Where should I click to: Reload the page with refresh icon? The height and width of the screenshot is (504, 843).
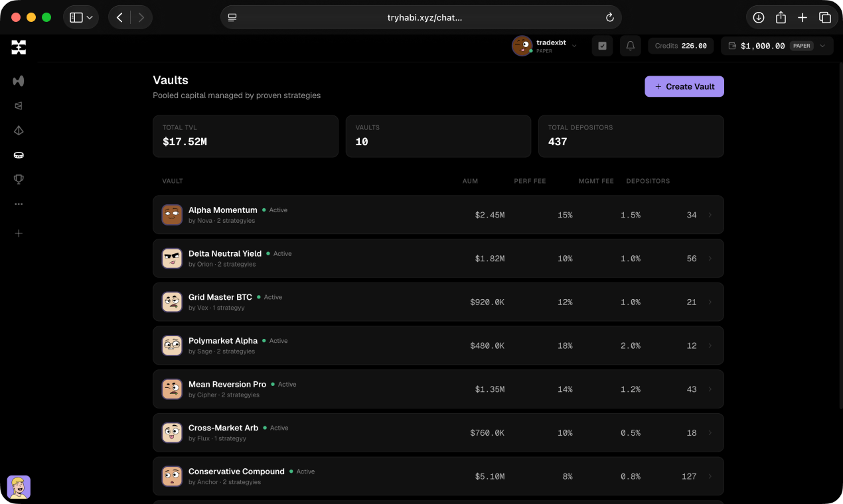click(x=609, y=18)
